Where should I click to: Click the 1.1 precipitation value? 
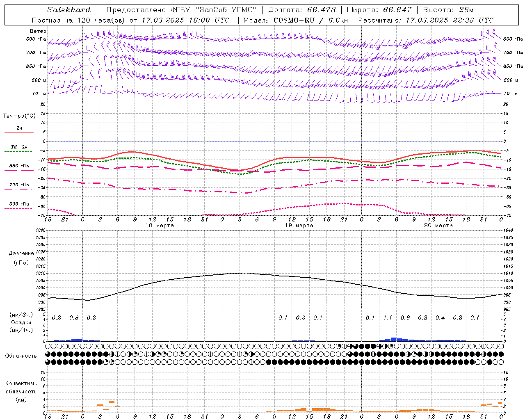(388, 318)
